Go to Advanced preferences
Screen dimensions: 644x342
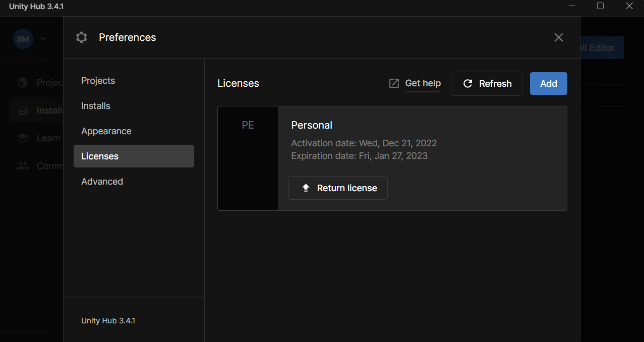[134, 182]
